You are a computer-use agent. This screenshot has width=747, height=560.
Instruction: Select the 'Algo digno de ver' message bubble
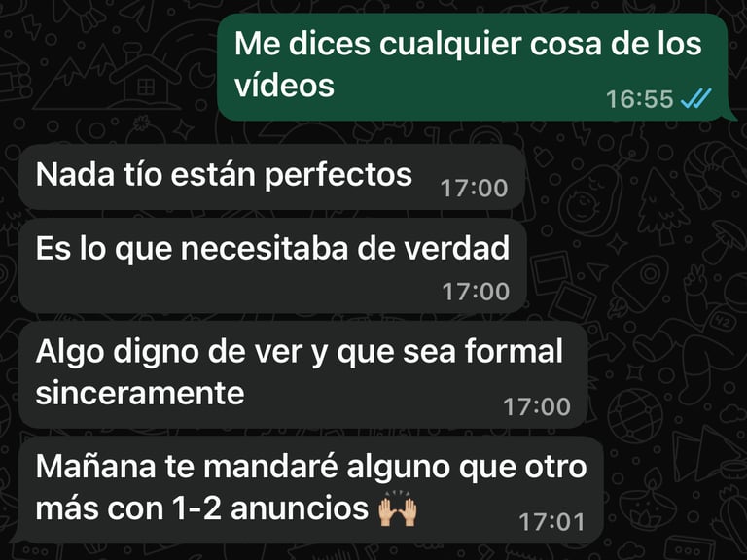(x=302, y=375)
